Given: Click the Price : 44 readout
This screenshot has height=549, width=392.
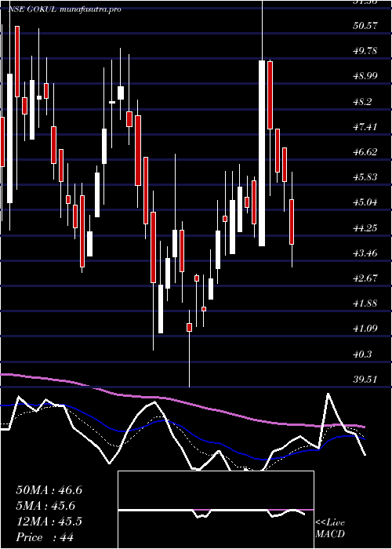Looking at the screenshot, I should point(45,537).
